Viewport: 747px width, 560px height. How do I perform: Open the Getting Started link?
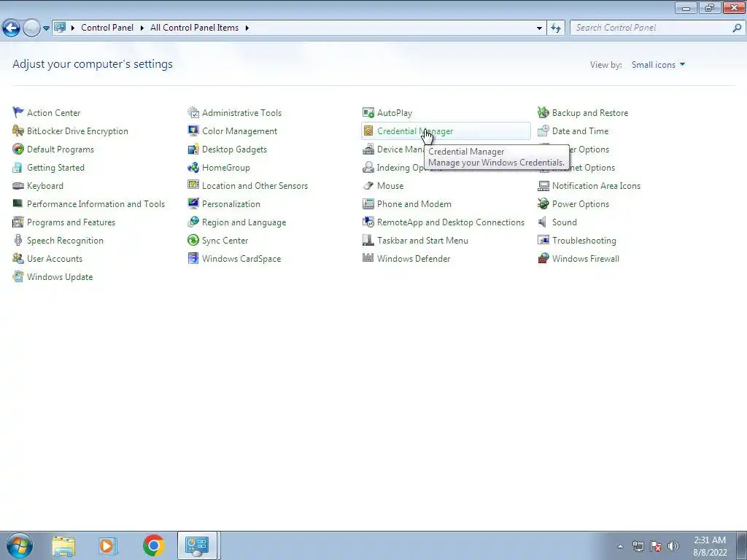point(55,168)
